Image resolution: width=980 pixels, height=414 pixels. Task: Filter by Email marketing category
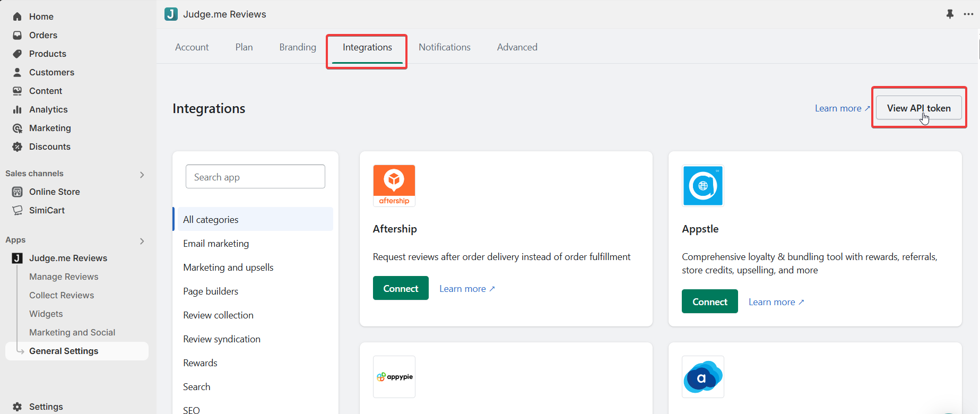point(216,244)
